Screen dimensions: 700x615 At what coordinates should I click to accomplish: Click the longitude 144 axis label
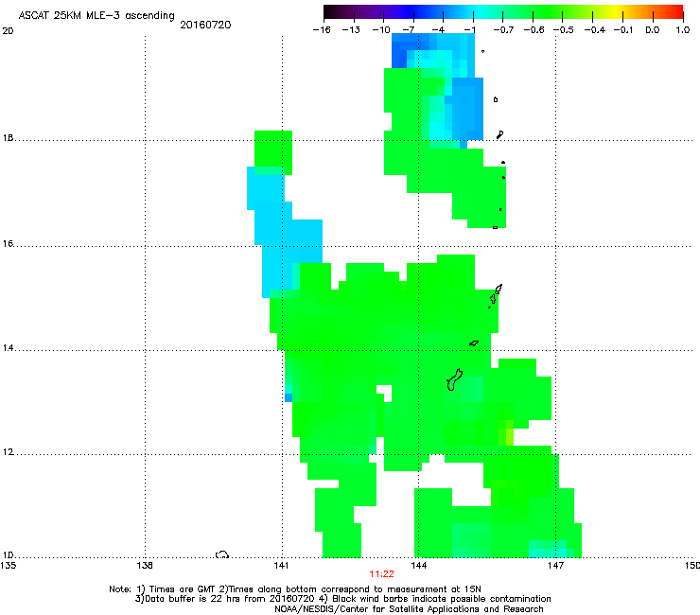pyautogui.click(x=418, y=566)
